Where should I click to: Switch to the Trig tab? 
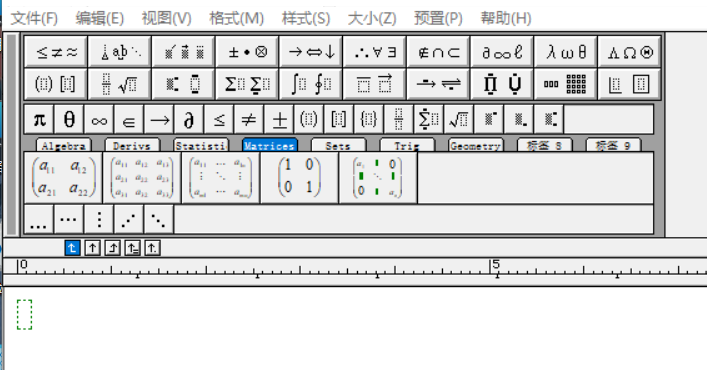coord(407,145)
